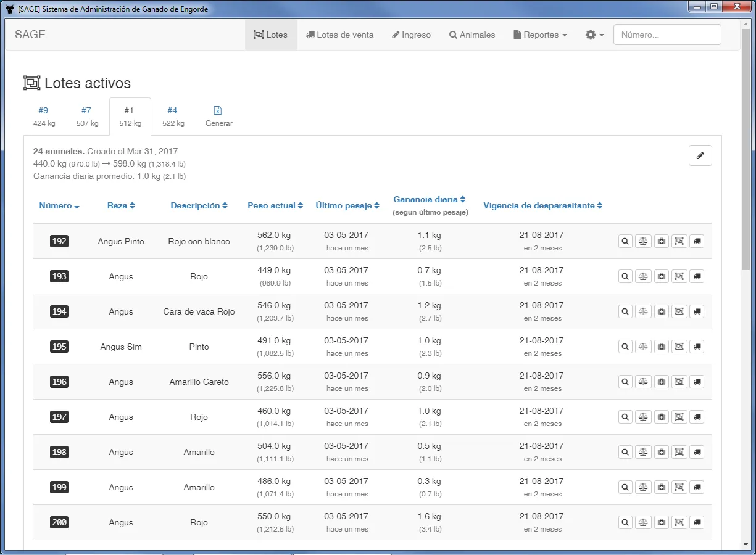Sort table by Número column
756x555 pixels.
click(x=59, y=206)
